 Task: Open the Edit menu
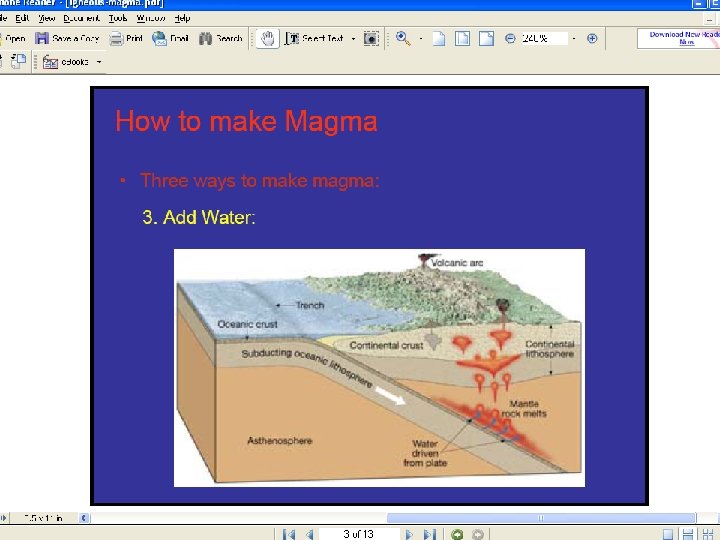[22, 18]
